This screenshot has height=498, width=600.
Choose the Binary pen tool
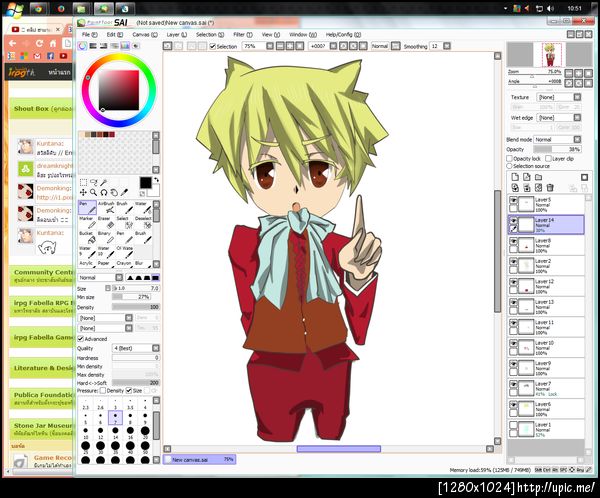click(106, 237)
